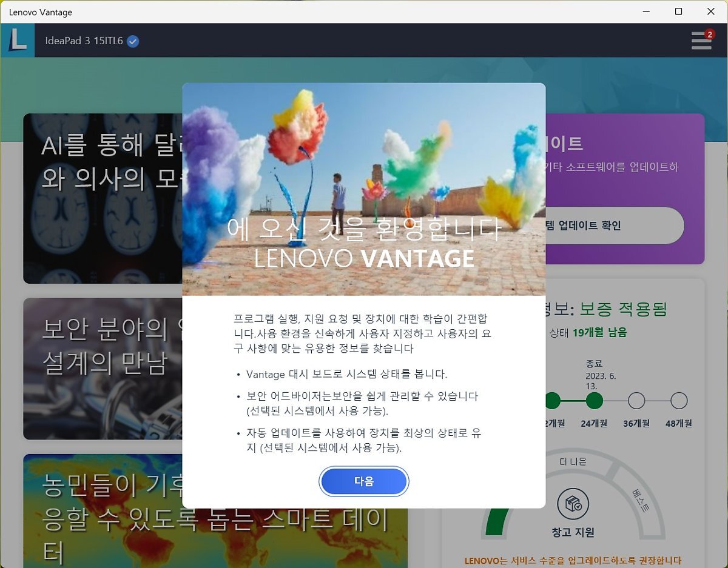
Task: Click the 창고 지원 label
Action: click(x=573, y=533)
